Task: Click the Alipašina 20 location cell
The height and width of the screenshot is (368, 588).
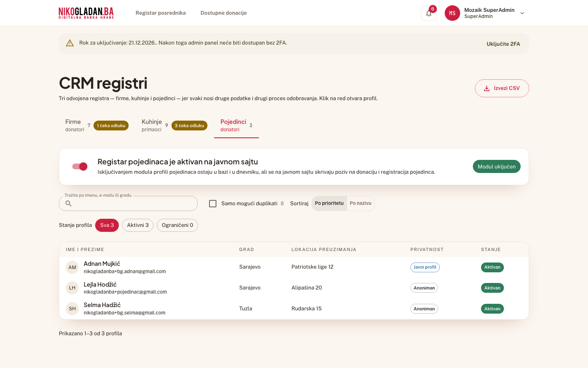Action: pos(307,288)
